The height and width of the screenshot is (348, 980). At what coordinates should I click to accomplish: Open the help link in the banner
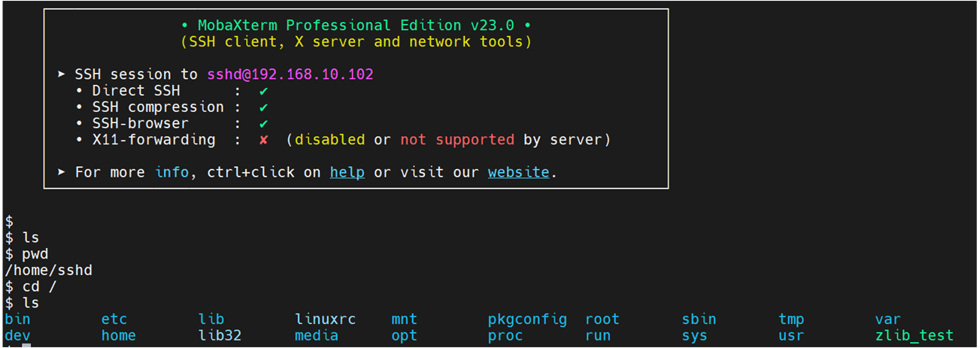click(x=347, y=172)
